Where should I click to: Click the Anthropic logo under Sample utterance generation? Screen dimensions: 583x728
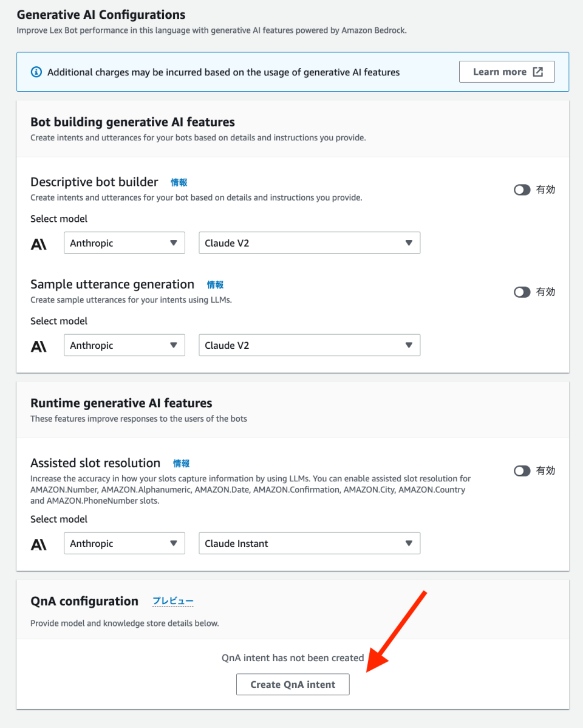39,345
